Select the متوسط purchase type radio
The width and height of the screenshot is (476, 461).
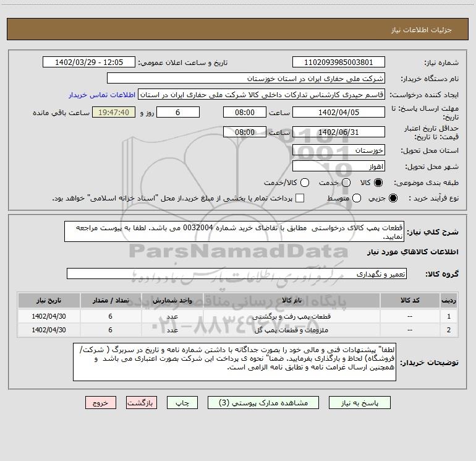[x=357, y=198]
